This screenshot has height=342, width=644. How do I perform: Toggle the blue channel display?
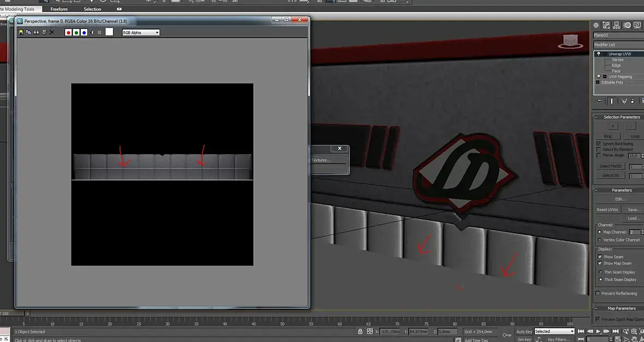tap(84, 32)
